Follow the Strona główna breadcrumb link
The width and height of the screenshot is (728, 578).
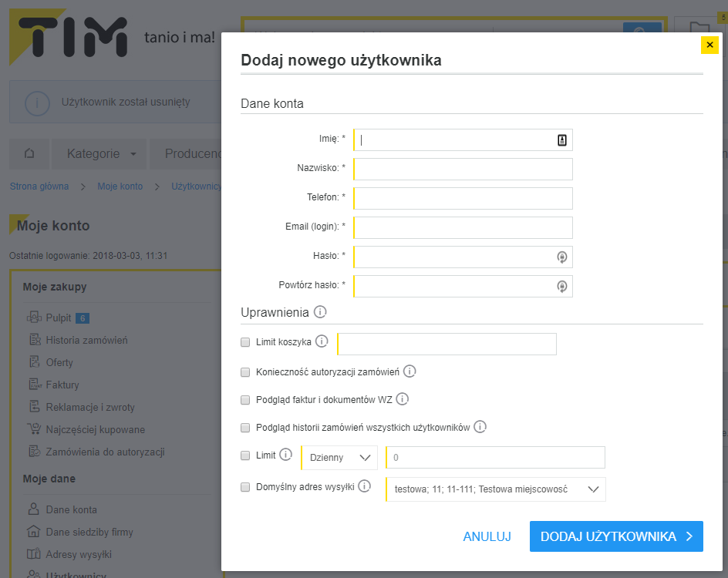[39, 186]
